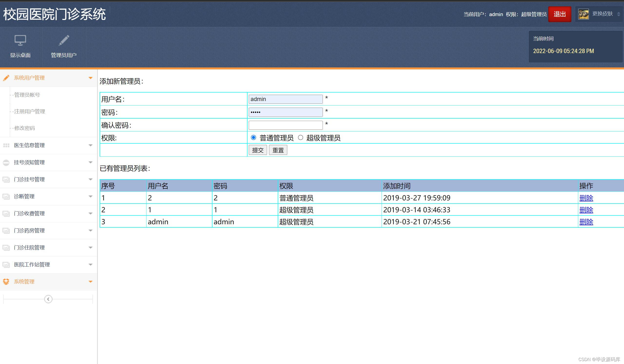Click the 显示桌面 label
The height and width of the screenshot is (364, 624).
[20, 55]
